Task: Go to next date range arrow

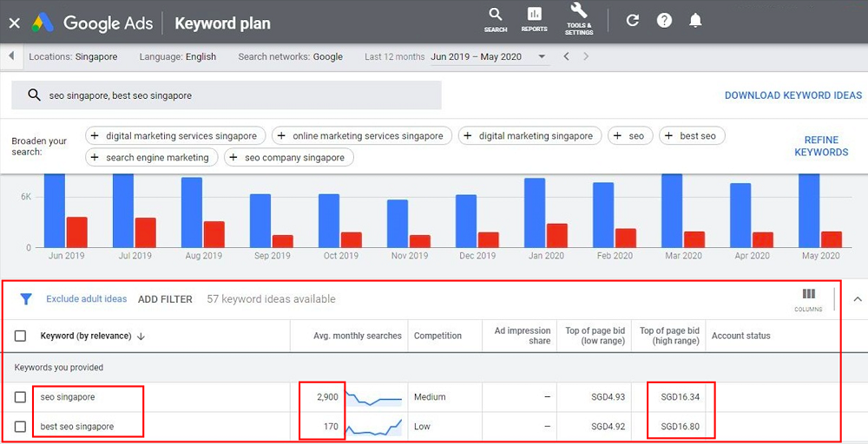Action: click(586, 56)
